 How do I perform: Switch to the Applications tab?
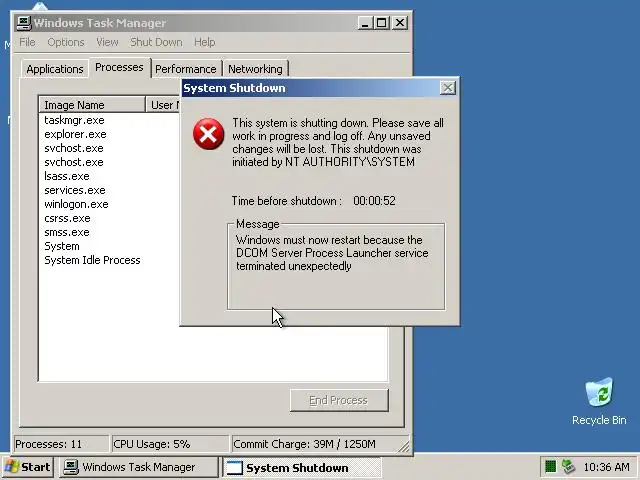(55, 69)
